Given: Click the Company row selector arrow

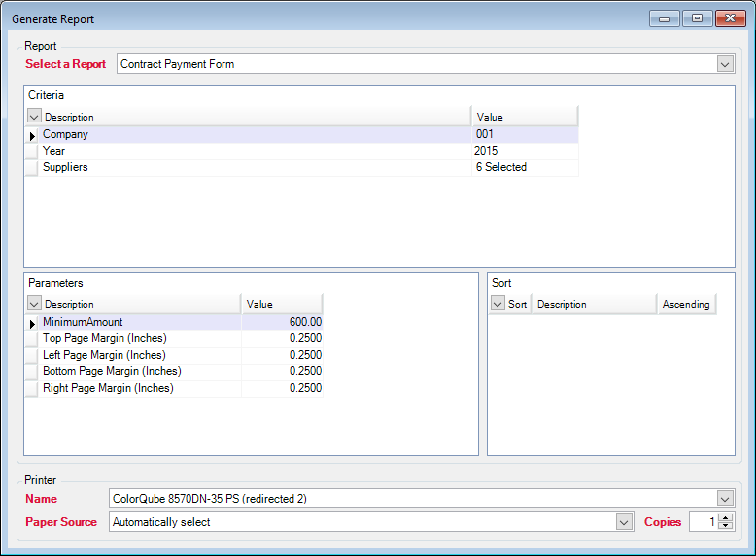Looking at the screenshot, I should click(x=32, y=135).
